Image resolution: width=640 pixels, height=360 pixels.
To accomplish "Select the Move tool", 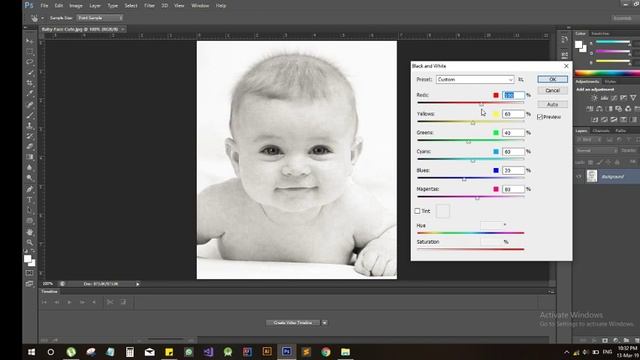I will pos(29,41).
